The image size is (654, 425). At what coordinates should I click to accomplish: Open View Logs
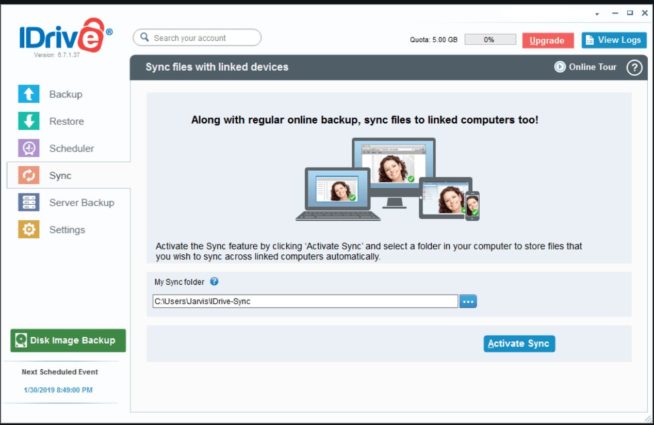pos(614,40)
